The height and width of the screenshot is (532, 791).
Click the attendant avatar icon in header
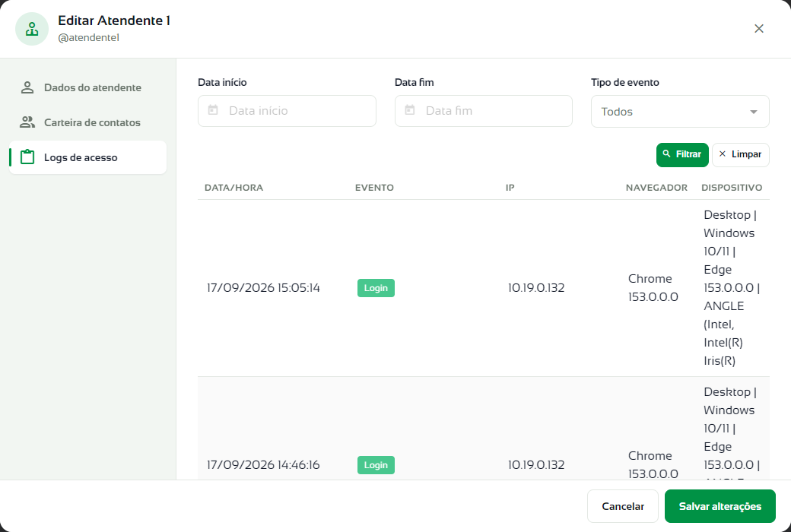tap(32, 29)
